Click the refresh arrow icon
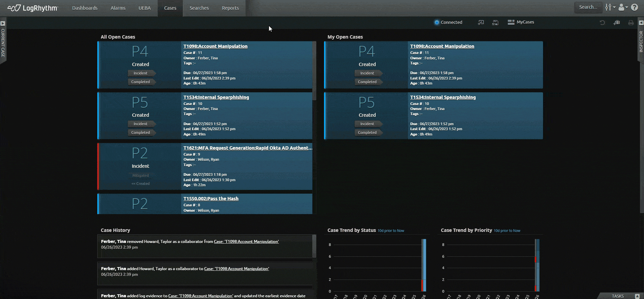 coord(602,22)
